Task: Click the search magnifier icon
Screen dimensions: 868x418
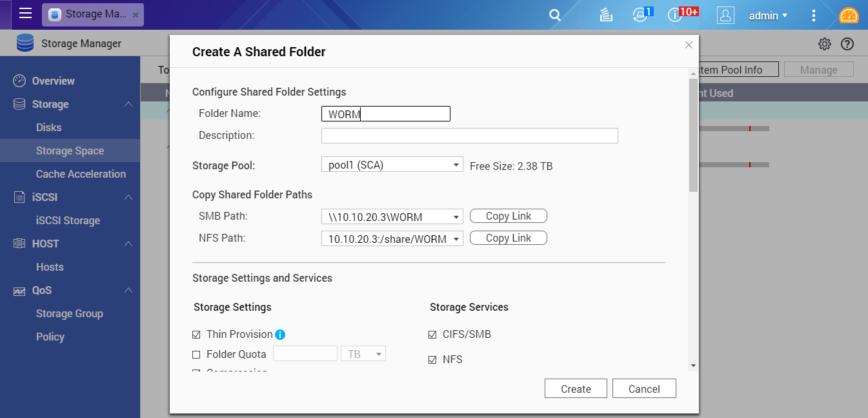Action: click(555, 16)
